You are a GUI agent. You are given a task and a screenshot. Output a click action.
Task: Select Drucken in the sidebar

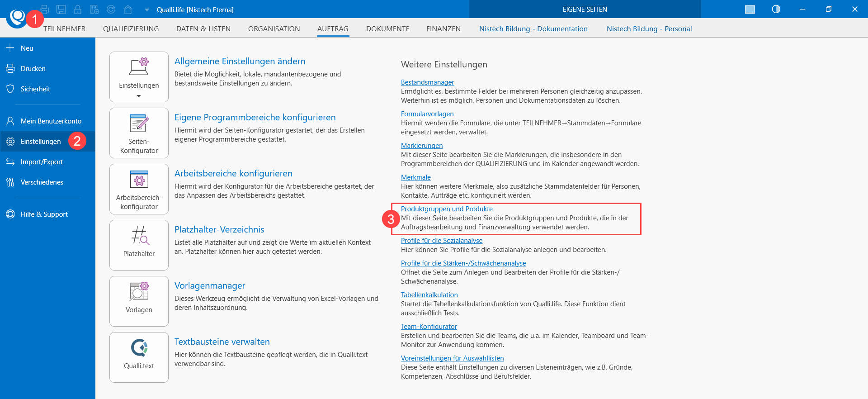click(x=47, y=68)
